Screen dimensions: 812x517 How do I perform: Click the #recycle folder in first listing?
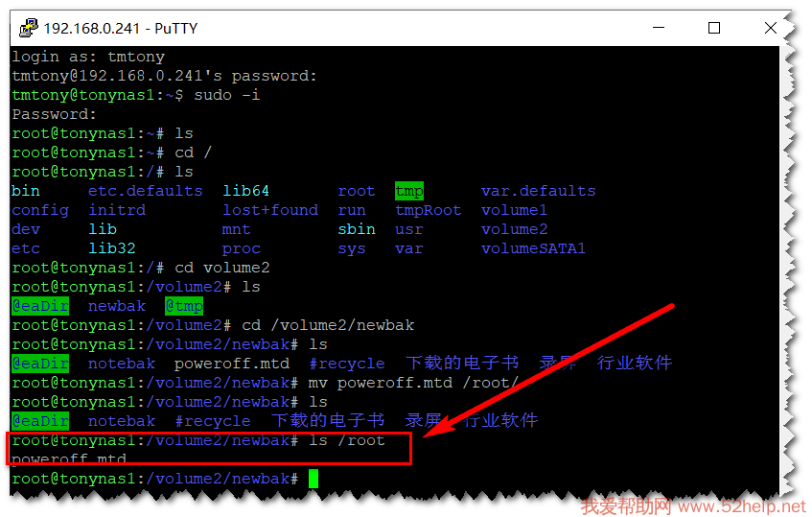(347, 364)
